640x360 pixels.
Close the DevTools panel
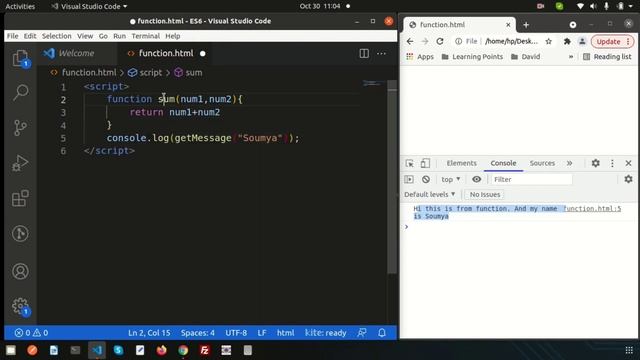point(628,163)
